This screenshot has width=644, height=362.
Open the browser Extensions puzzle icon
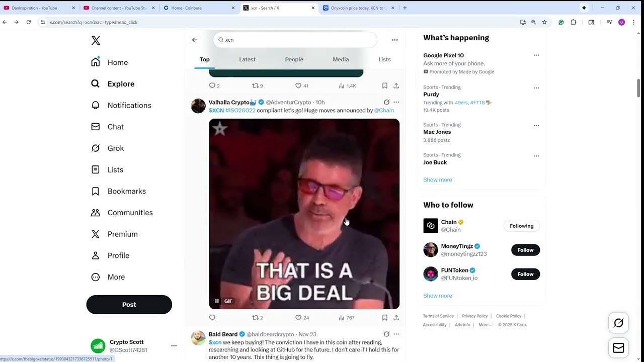[574, 22]
